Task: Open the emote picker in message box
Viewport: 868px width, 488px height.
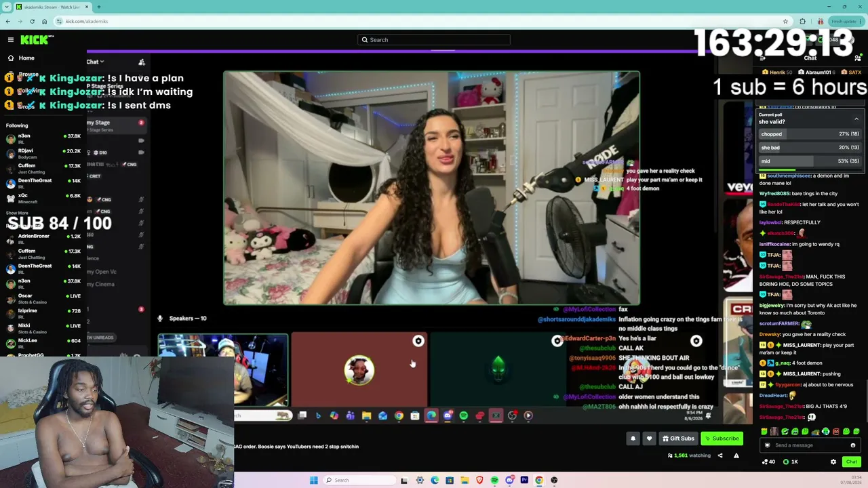Action: tap(852, 445)
